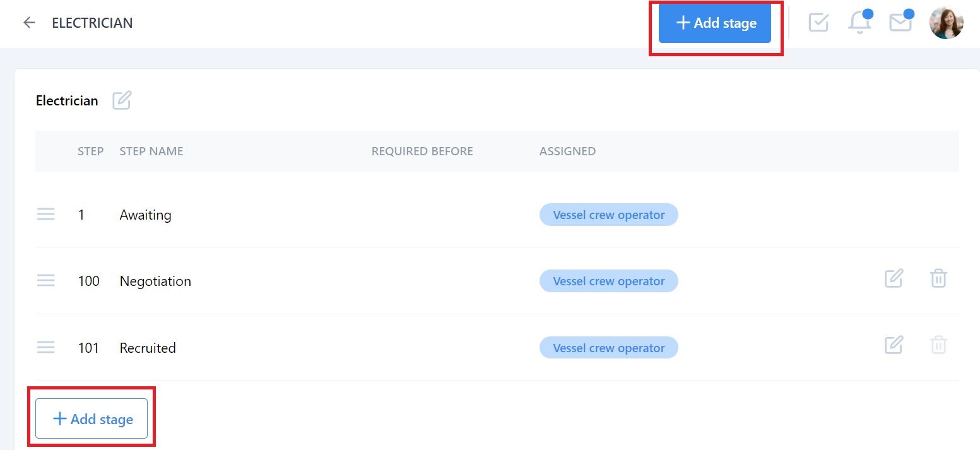Click the ELECTRICIAN page title

click(92, 23)
